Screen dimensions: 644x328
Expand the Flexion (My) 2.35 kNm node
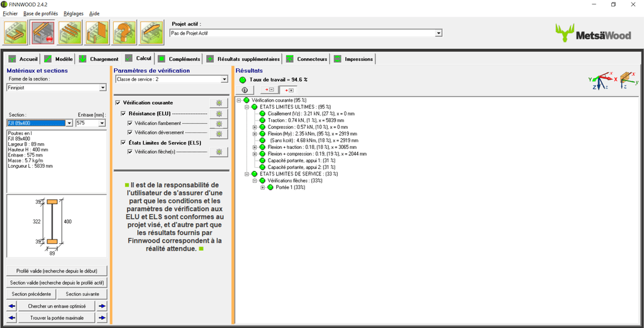point(255,134)
